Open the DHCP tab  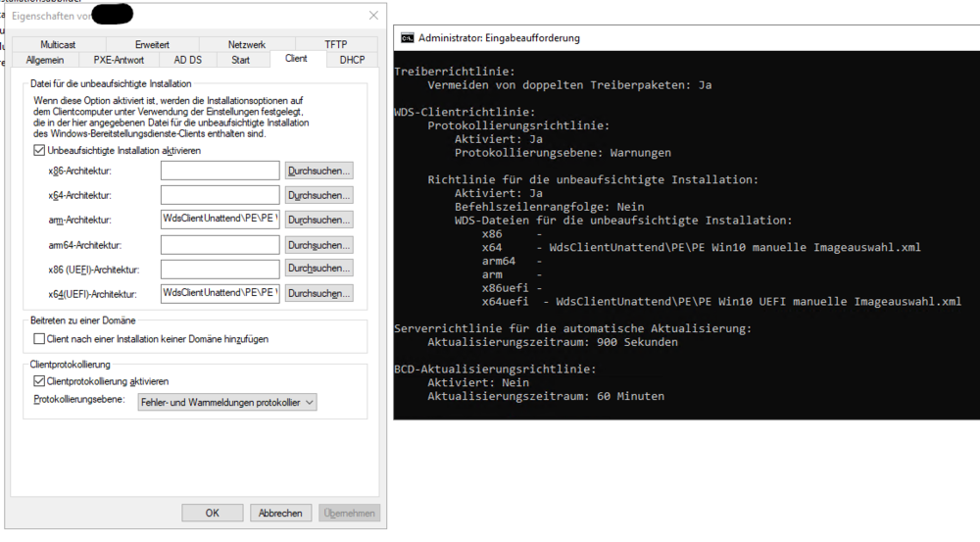click(352, 60)
